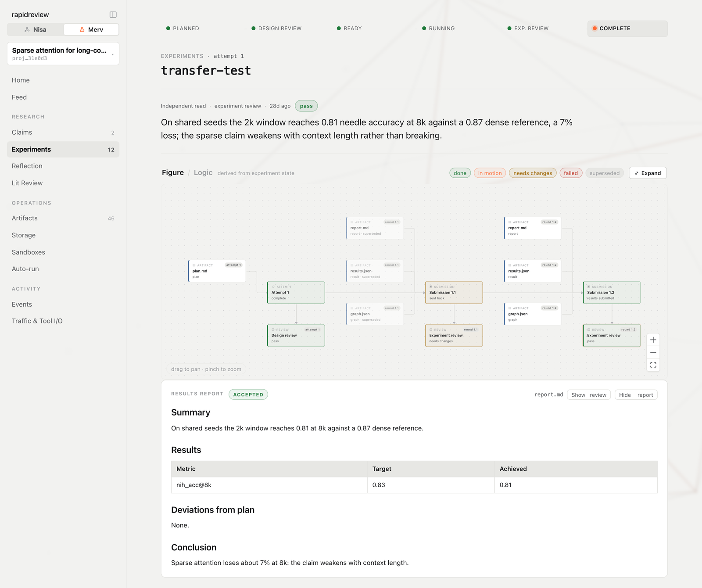Click the Metric column header
This screenshot has width=702, height=588.
tap(269, 469)
